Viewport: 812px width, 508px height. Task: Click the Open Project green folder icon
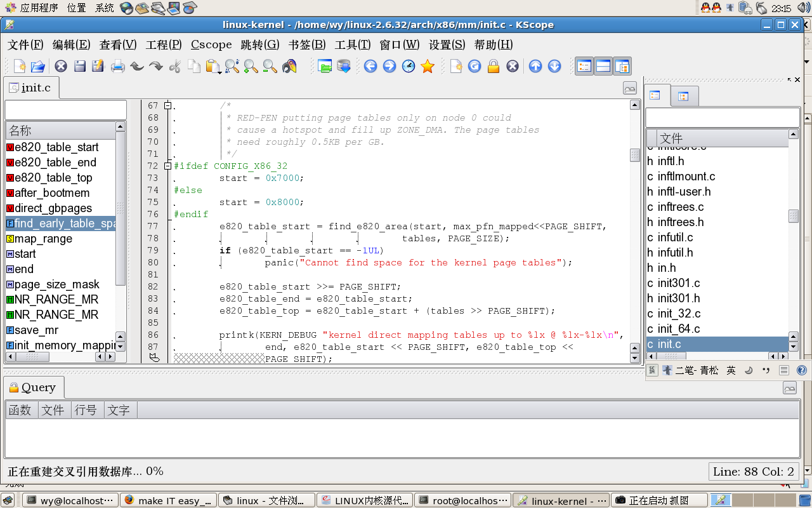[325, 66]
